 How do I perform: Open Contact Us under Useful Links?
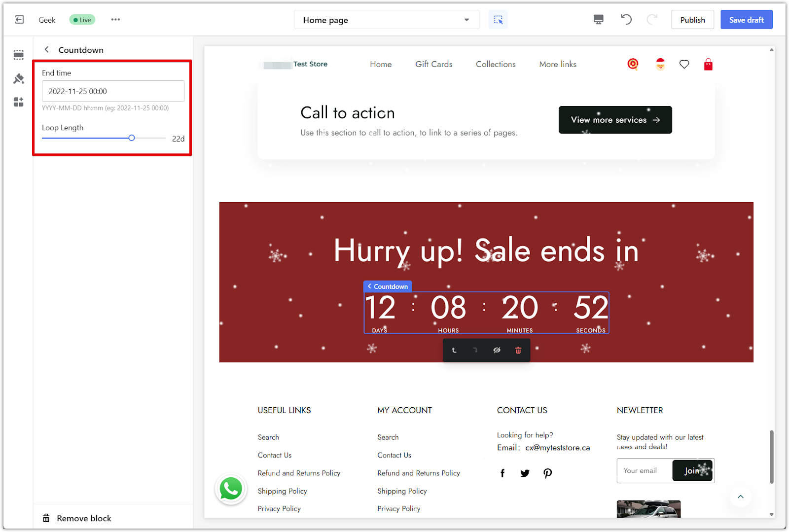[x=275, y=455]
